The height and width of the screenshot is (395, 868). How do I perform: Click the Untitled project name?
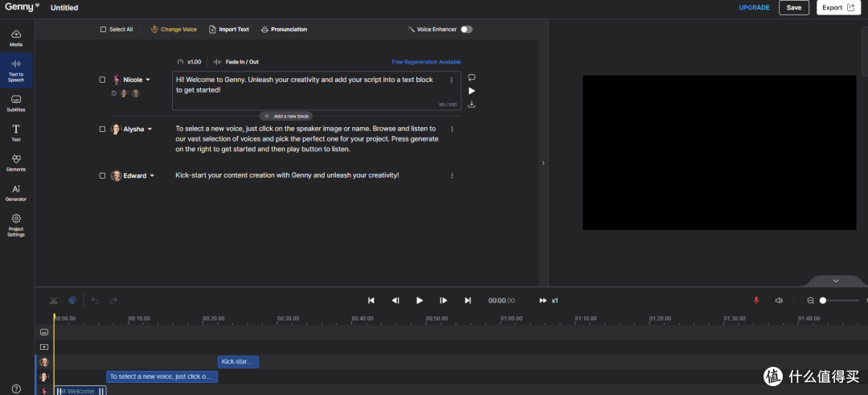[64, 8]
